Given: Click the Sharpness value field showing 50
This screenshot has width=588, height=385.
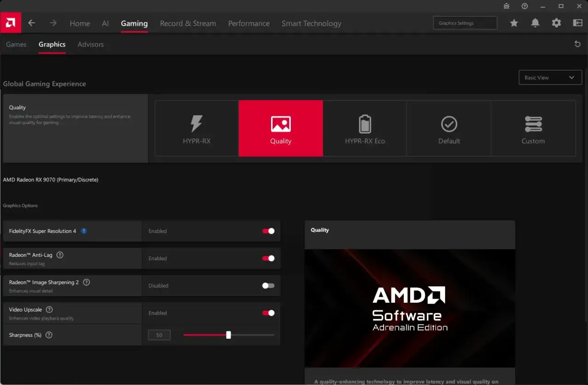Looking at the screenshot, I should tap(159, 335).
